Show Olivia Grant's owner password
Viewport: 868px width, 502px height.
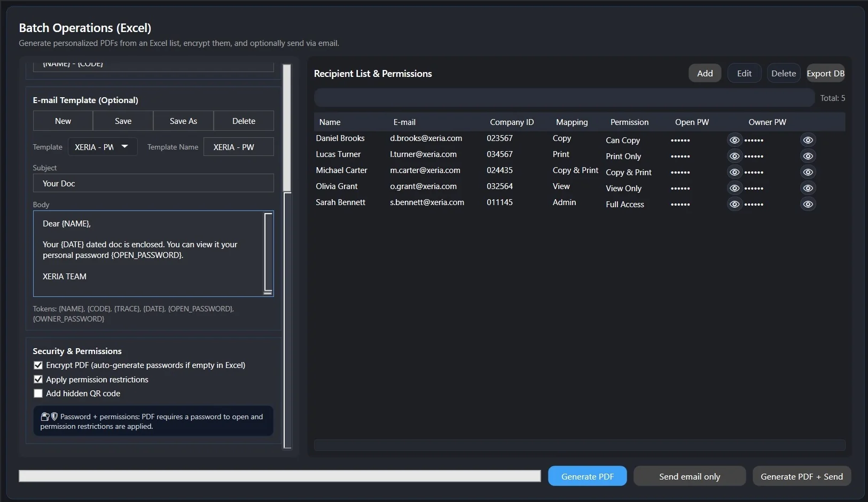808,187
